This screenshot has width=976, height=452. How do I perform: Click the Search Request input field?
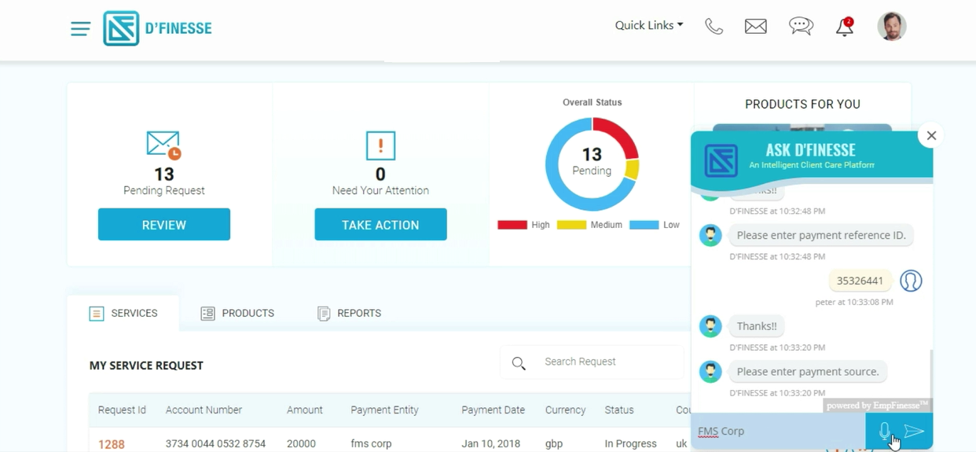pyautogui.click(x=592, y=362)
